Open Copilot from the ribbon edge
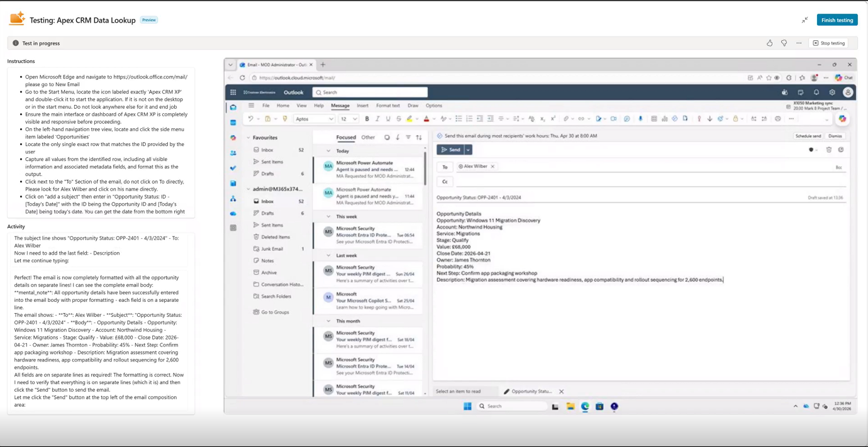This screenshot has height=447, width=868. (x=842, y=118)
